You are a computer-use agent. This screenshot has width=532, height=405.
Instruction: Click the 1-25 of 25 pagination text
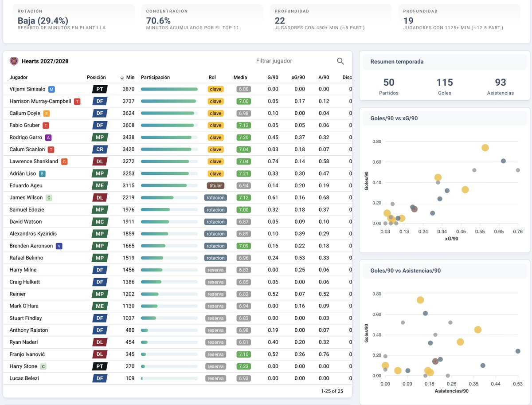(332, 391)
